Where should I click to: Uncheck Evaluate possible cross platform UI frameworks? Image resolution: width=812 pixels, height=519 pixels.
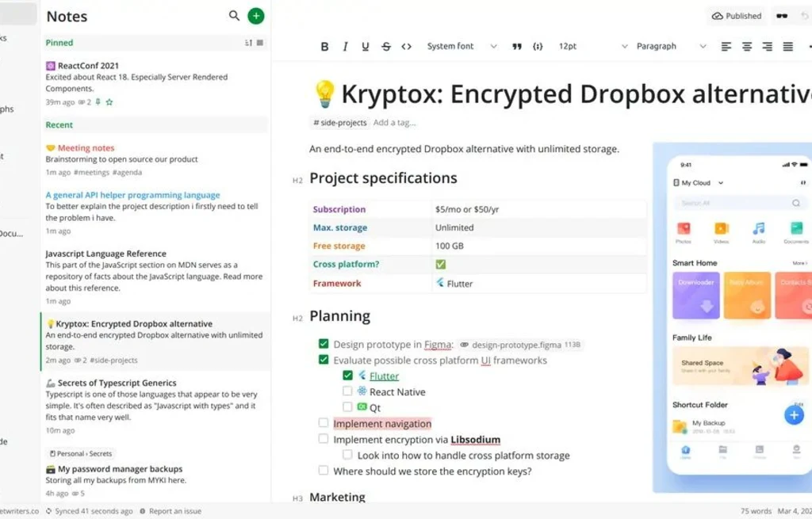[x=324, y=360]
